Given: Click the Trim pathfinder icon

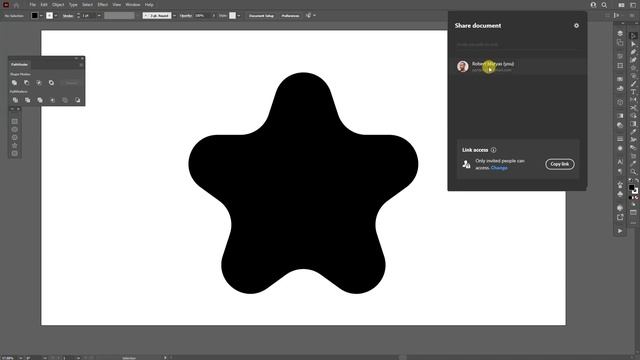Looking at the screenshot, I should pos(27,100).
